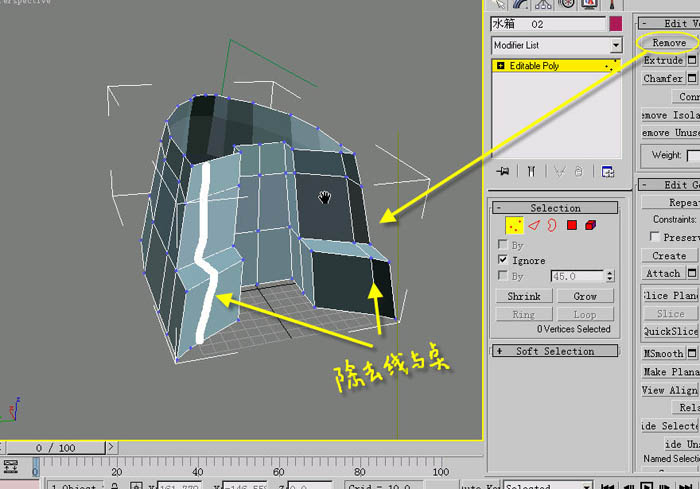This screenshot has width=700, height=489.
Task: Click the By Angle spinner arrows
Action: (x=610, y=276)
